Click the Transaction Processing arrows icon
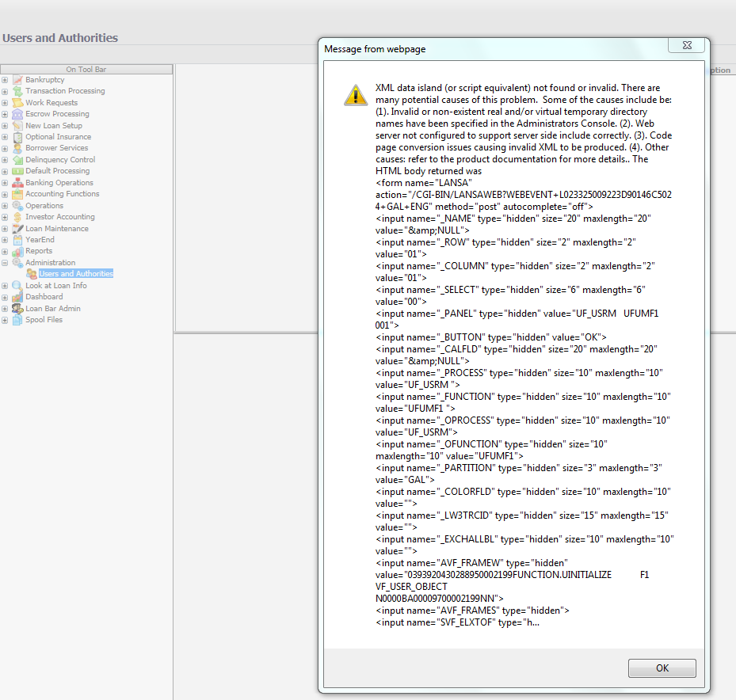The height and width of the screenshot is (700, 736). 17,91
